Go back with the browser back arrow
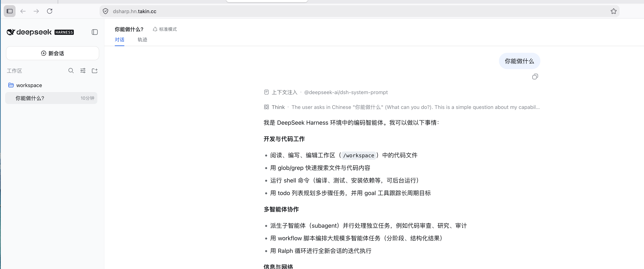Image resolution: width=644 pixels, height=269 pixels. pyautogui.click(x=23, y=11)
